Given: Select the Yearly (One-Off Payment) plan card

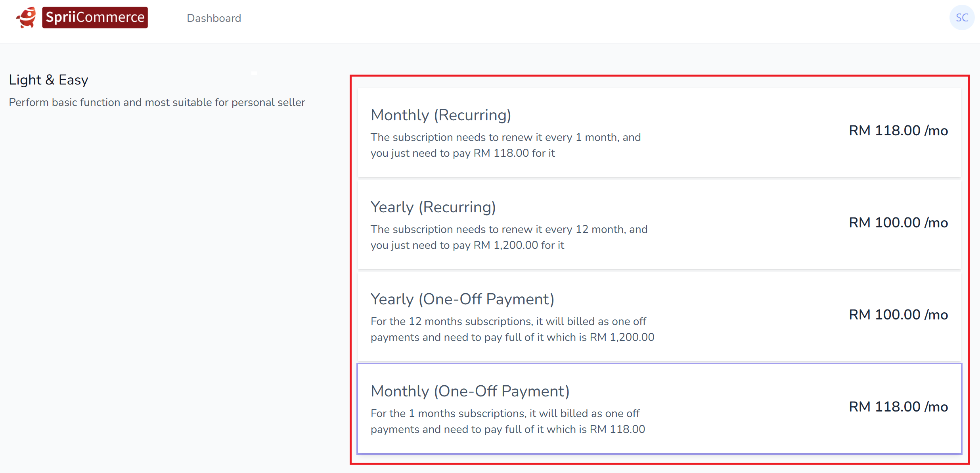Looking at the screenshot, I should (659, 317).
